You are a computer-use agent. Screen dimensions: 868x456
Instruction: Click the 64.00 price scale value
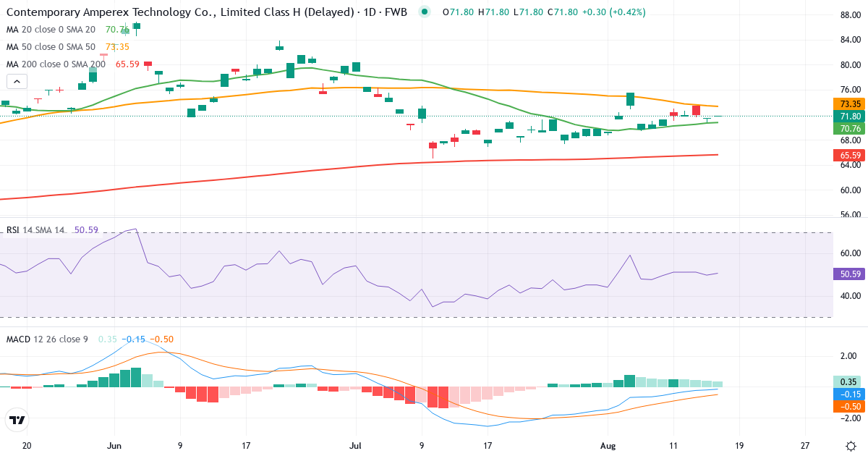click(849, 165)
